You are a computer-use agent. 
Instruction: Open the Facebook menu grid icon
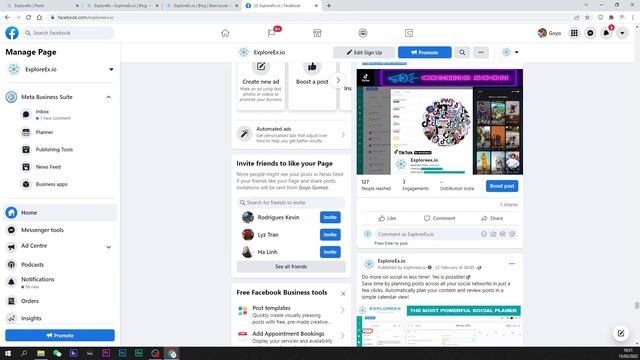tap(574, 33)
